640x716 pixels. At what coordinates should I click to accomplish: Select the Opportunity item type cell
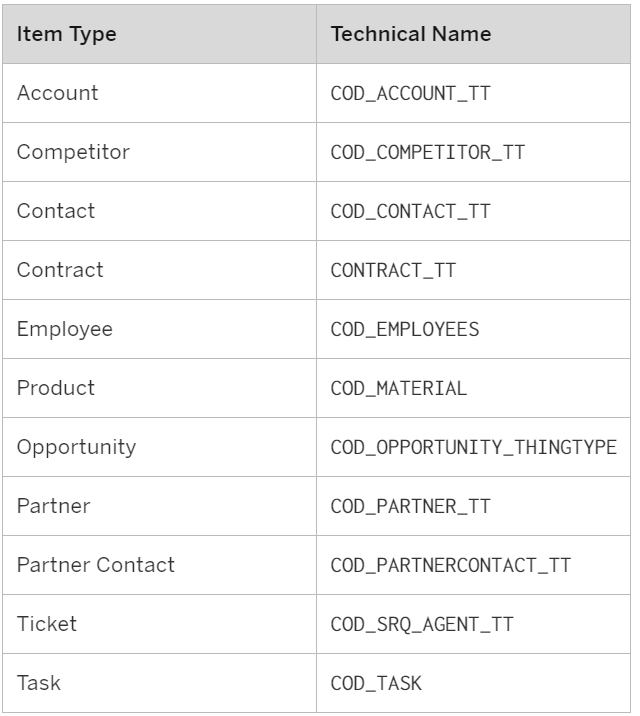click(x=76, y=447)
